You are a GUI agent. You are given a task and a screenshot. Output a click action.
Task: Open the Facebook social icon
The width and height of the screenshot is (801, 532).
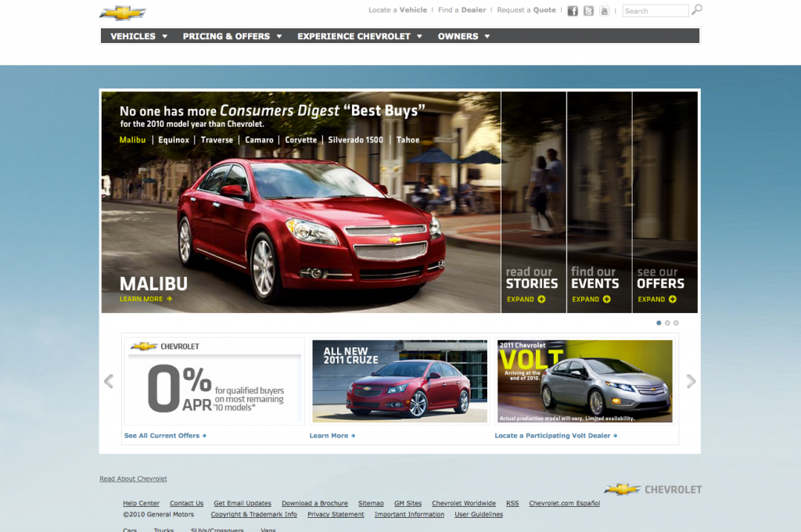coord(573,11)
